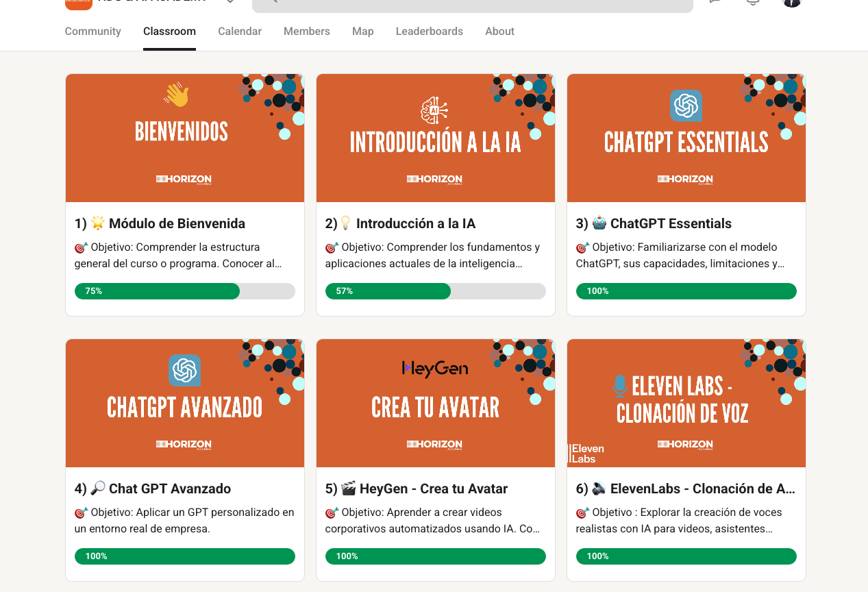
Task: Click the clapperboard emoji in HeyGen title
Action: [349, 488]
